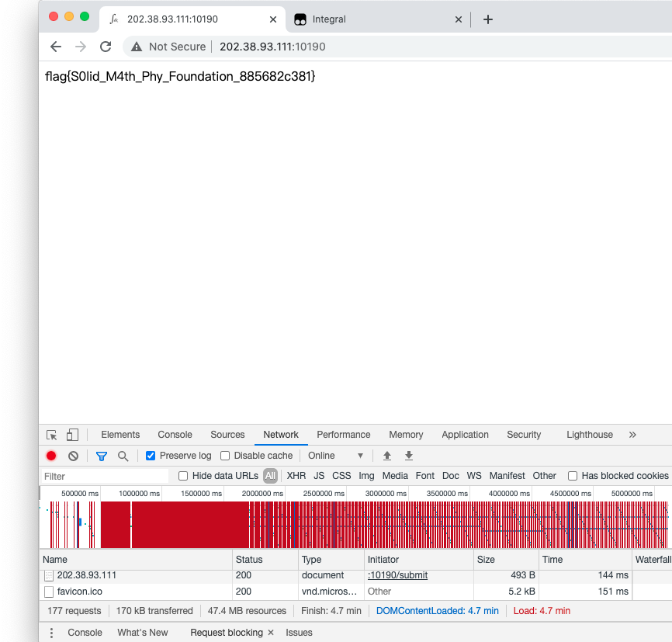Click the inspect element picker icon
This screenshot has width=672, height=642.
(x=52, y=435)
